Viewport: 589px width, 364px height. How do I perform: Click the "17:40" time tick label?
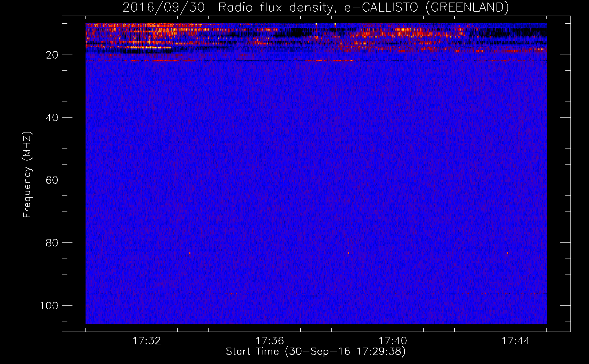[x=393, y=341]
